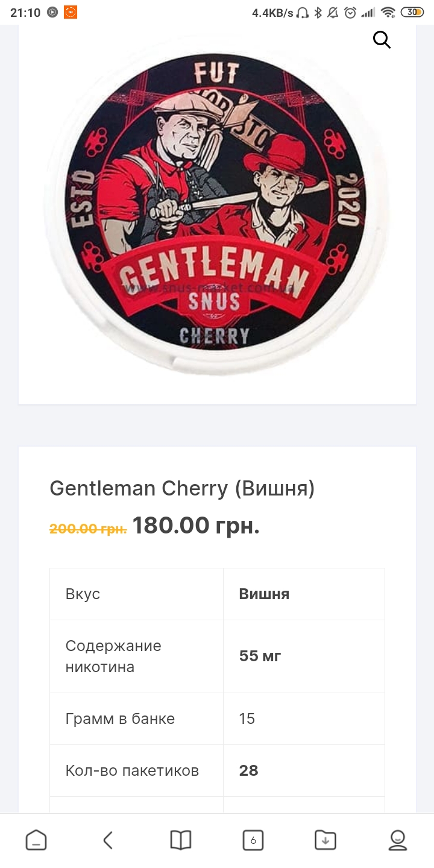Open the tabs counter showing 6
The image size is (434, 868).
[253, 840]
